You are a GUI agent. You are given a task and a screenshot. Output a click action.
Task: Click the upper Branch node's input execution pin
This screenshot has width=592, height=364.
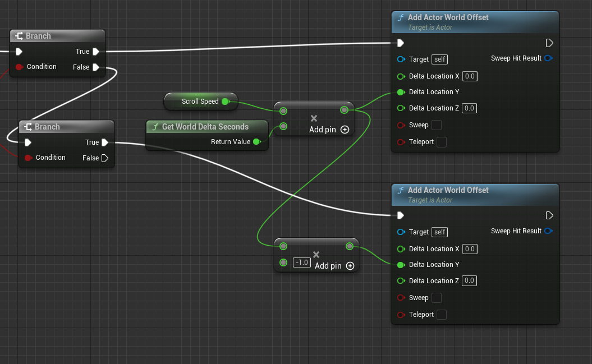19,52
